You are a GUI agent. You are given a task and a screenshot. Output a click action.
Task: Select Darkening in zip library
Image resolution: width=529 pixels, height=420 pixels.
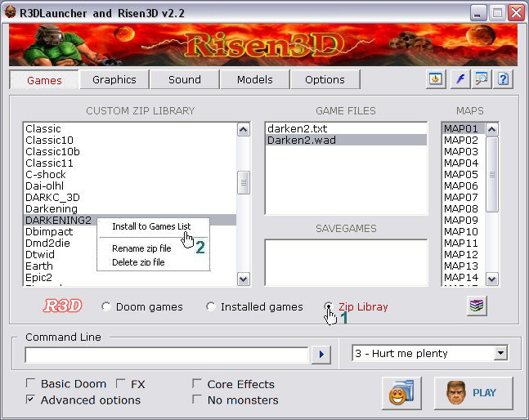pos(130,209)
